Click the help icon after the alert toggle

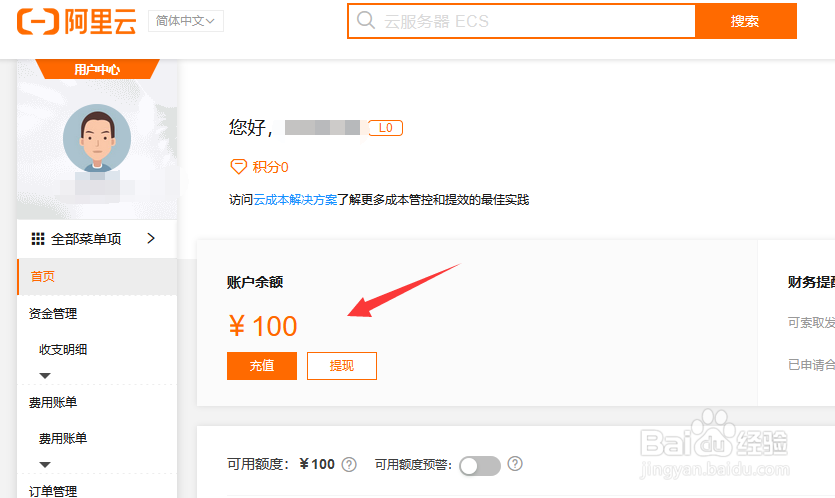pos(514,464)
